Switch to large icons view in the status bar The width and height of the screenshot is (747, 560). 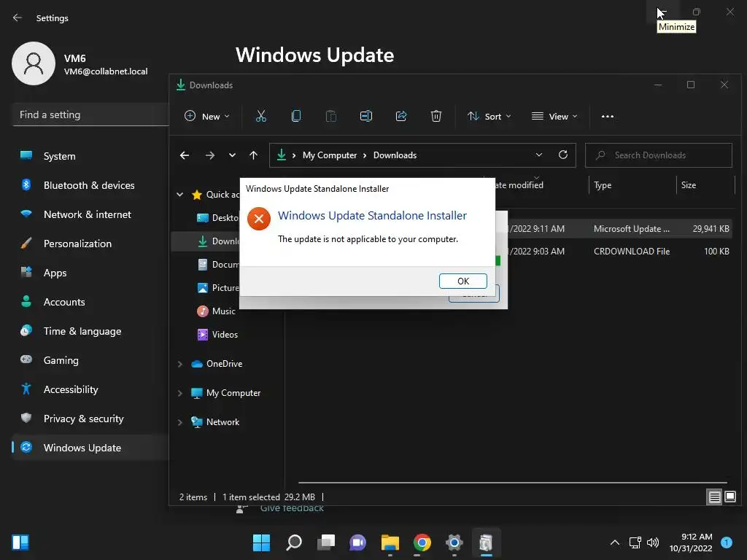coord(729,497)
